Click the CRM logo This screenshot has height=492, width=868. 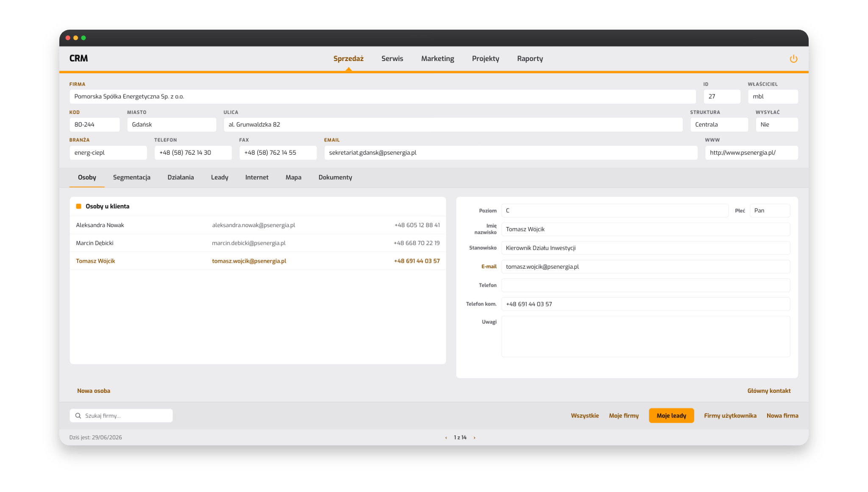coord(78,58)
